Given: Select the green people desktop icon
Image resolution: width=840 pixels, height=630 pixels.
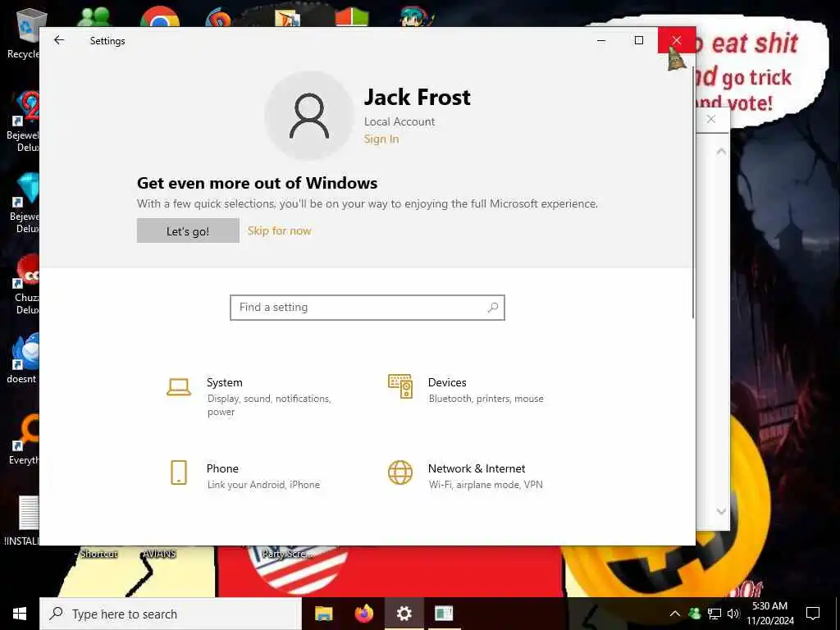Looking at the screenshot, I should [94, 17].
